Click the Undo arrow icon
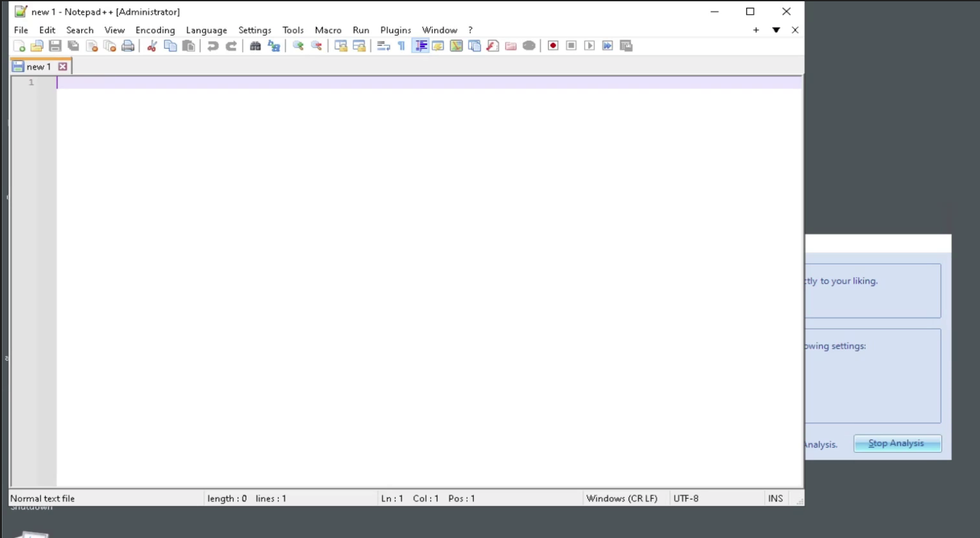This screenshot has width=980, height=538. [213, 46]
